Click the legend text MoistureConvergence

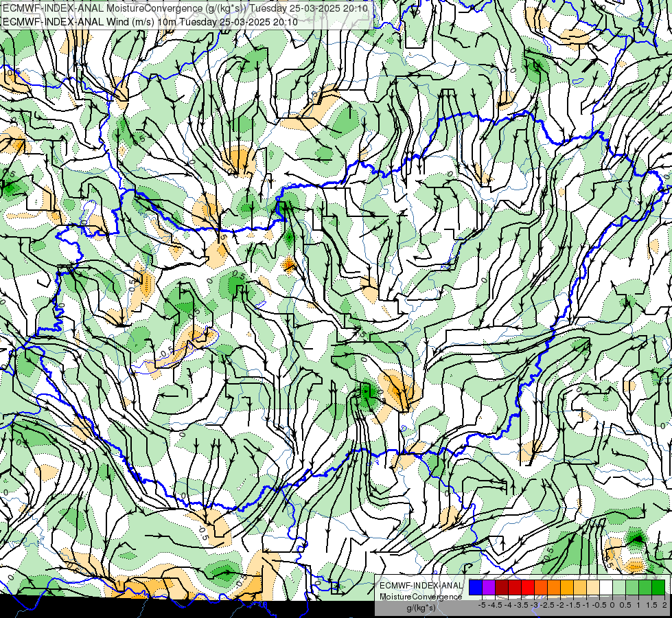pyautogui.click(x=421, y=597)
